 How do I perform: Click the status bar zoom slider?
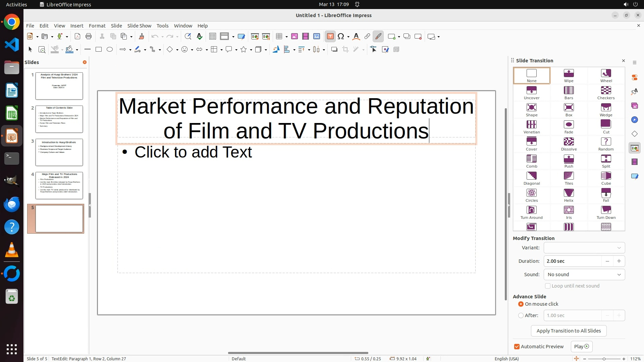[x=604, y=359]
